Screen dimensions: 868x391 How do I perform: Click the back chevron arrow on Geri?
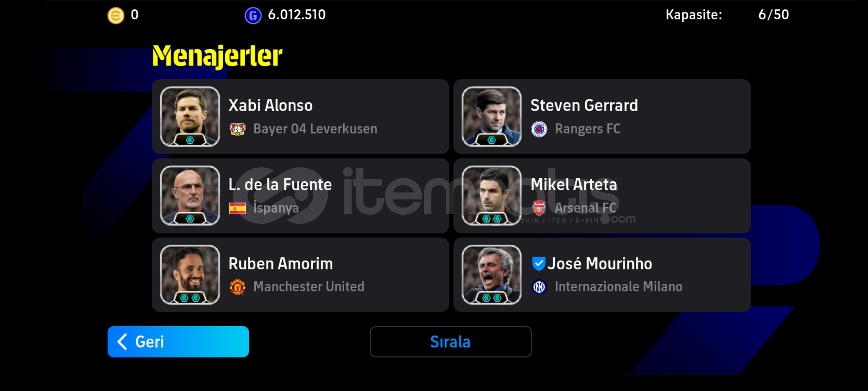(122, 342)
